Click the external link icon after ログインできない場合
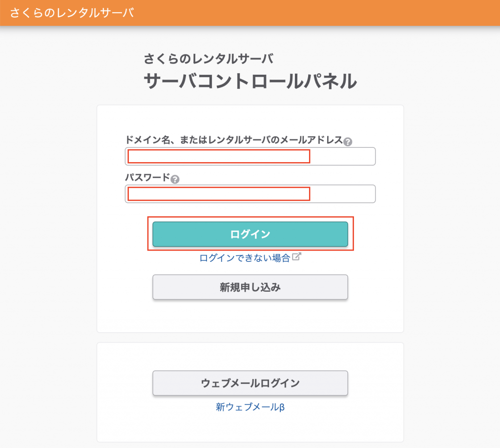The height and width of the screenshot is (448, 500). [x=296, y=256]
